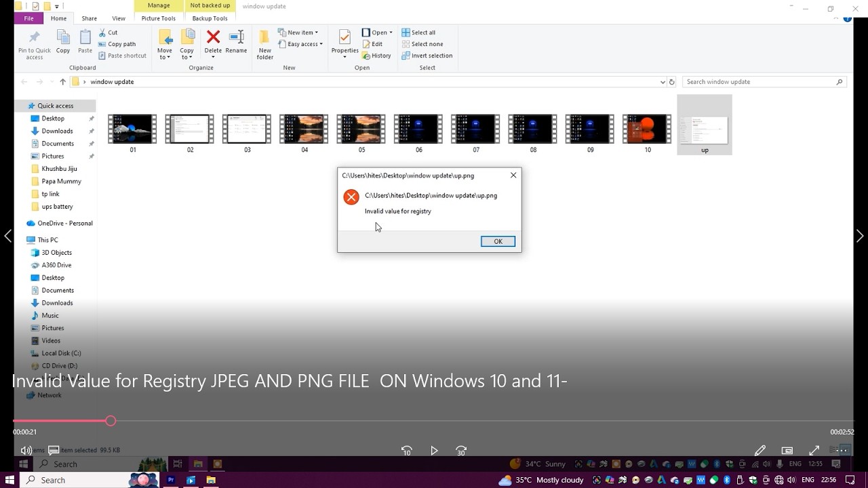
Task: Select This PC in navigation pane
Action: pos(47,240)
